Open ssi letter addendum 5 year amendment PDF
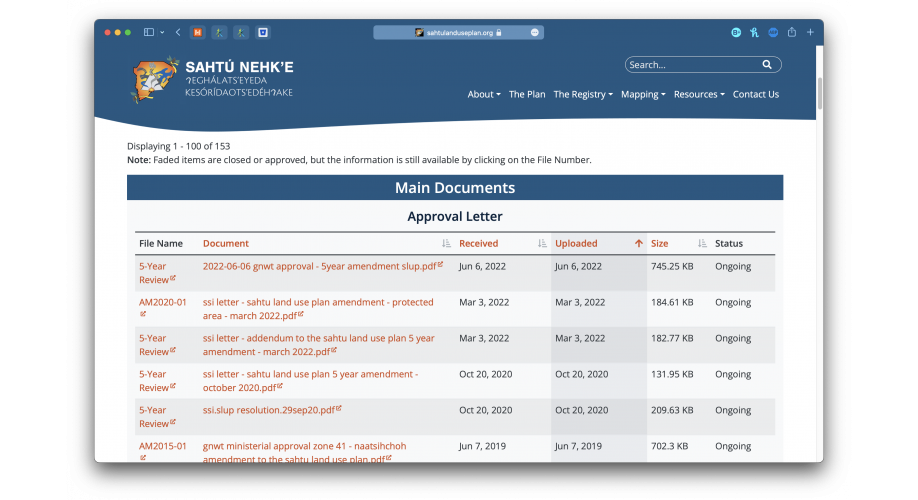 pos(318,345)
